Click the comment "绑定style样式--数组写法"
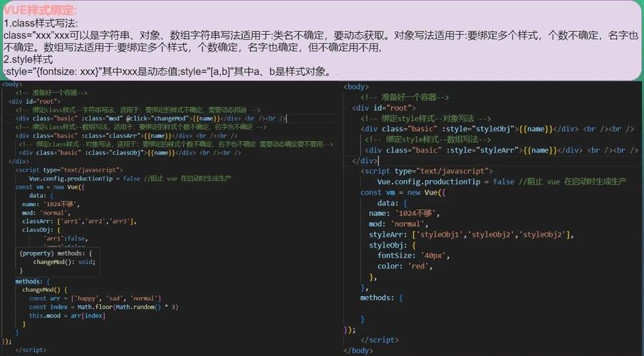 [x=427, y=140]
